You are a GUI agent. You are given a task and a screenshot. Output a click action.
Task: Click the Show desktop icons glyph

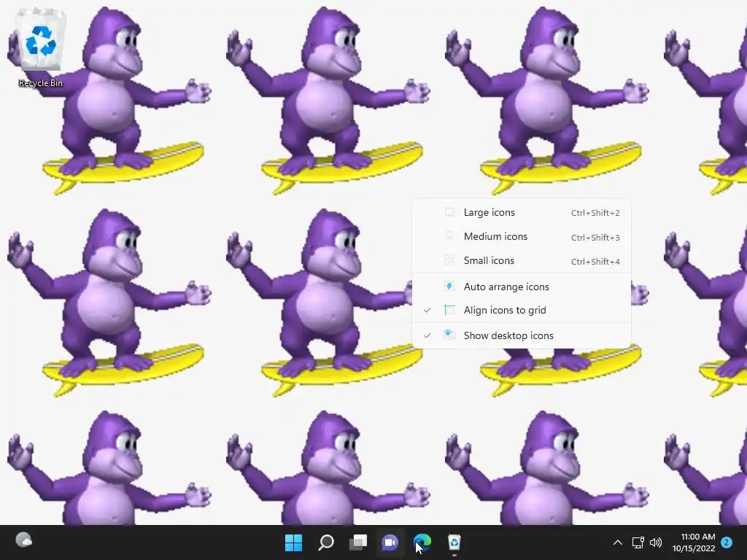449,335
